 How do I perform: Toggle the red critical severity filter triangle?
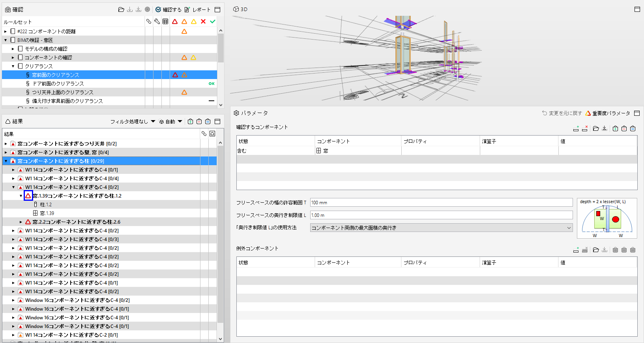(175, 21)
